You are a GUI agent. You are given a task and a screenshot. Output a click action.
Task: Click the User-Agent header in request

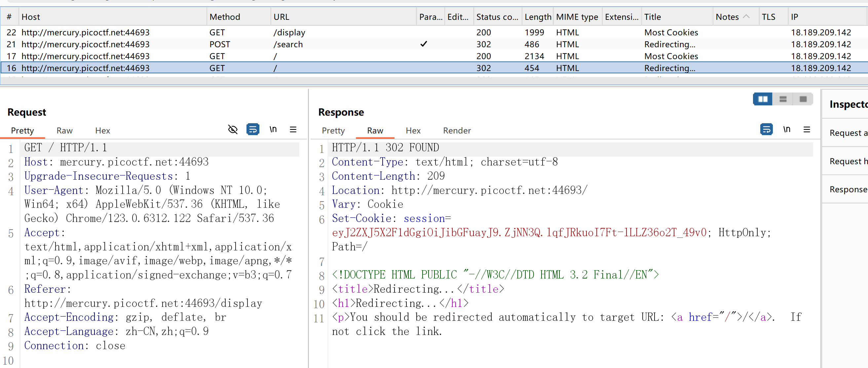point(152,204)
